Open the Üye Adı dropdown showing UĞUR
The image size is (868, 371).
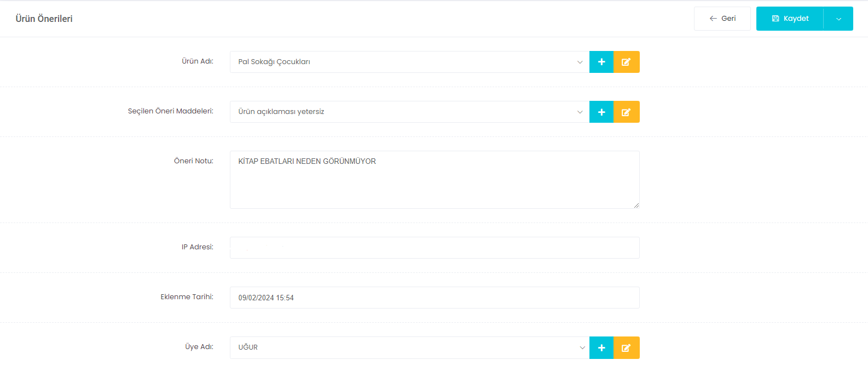tap(409, 347)
